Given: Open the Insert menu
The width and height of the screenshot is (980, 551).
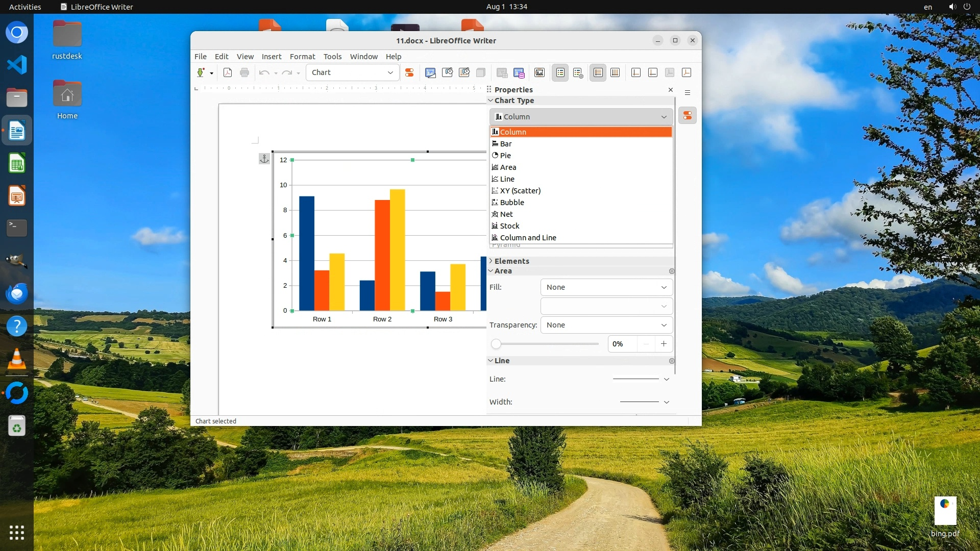Looking at the screenshot, I should (x=271, y=57).
